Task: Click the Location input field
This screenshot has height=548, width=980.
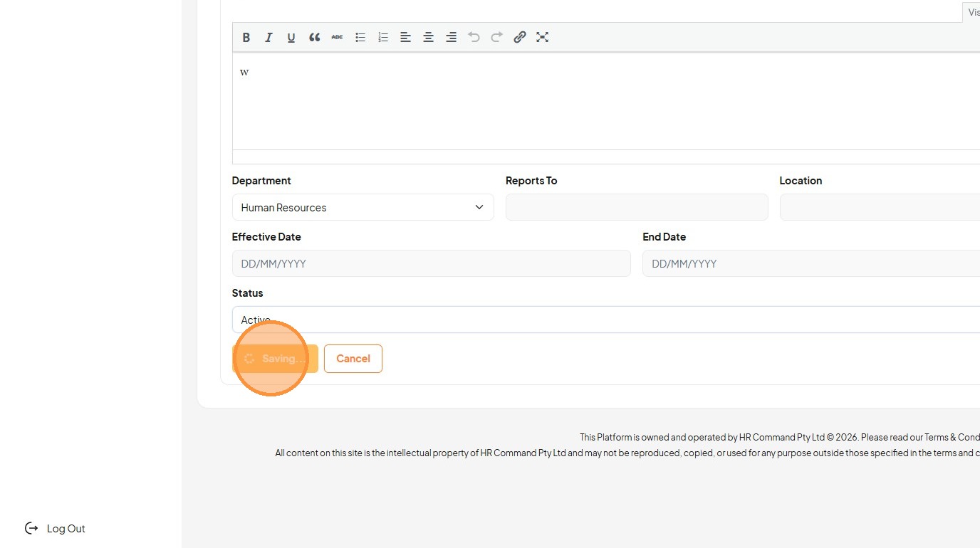Action: click(x=880, y=207)
